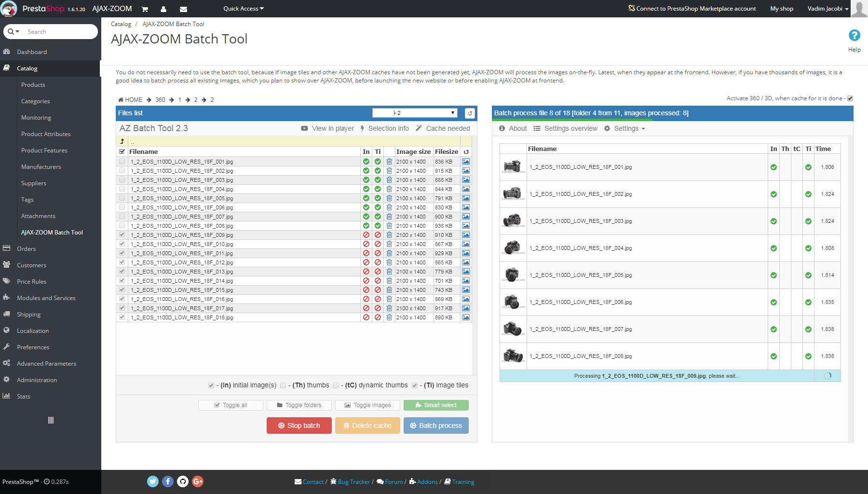Open the About tab in batch panel
The height and width of the screenshot is (494, 868).
[513, 128]
